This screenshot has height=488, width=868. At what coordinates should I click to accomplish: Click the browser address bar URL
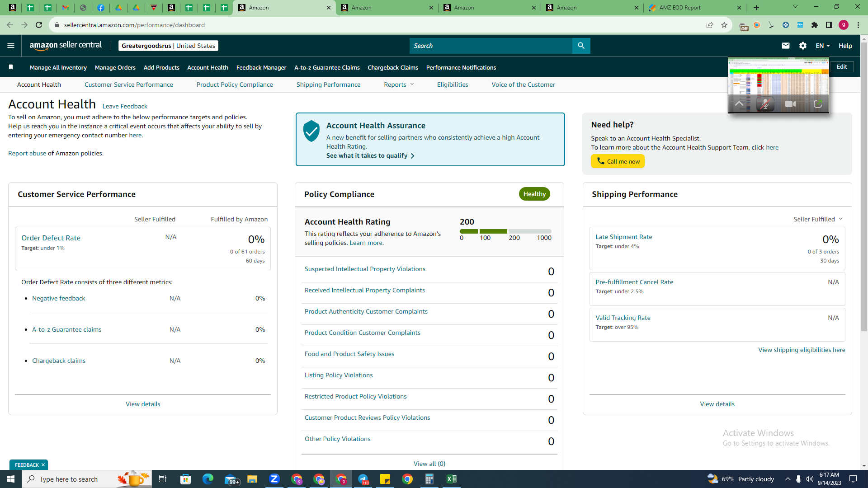click(x=134, y=25)
